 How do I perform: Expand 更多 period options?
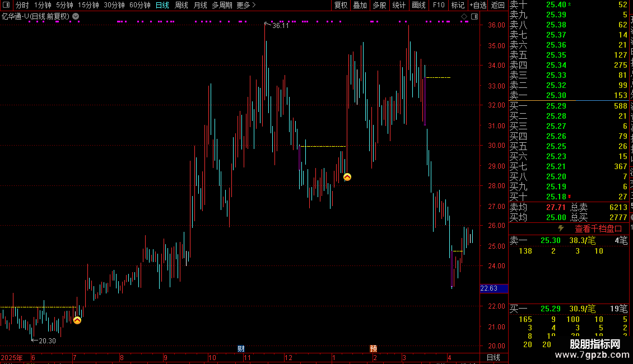coord(246,5)
